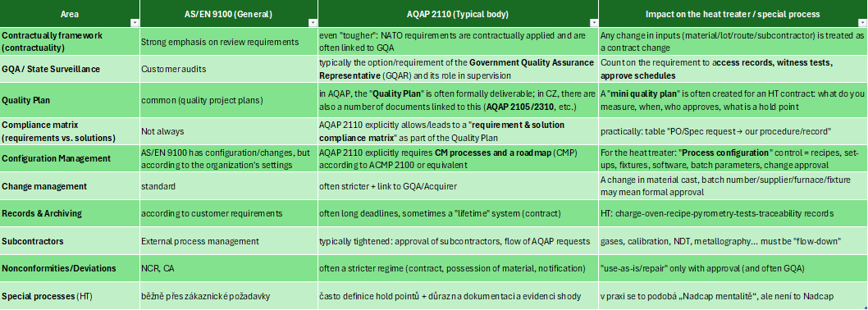Select the even "tougher": NATO requirements cell

[x=459, y=42]
